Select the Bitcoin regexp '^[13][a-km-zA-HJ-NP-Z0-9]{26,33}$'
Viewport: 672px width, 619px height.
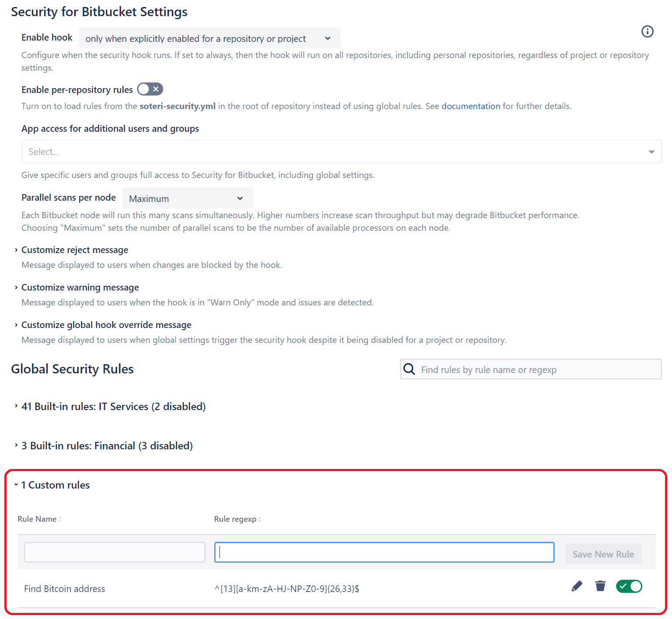click(287, 589)
